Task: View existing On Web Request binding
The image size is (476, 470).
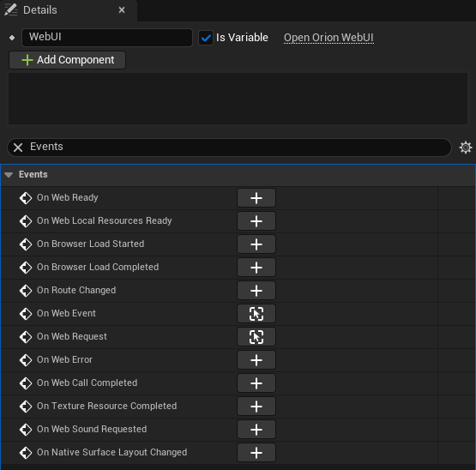Action: coord(256,337)
